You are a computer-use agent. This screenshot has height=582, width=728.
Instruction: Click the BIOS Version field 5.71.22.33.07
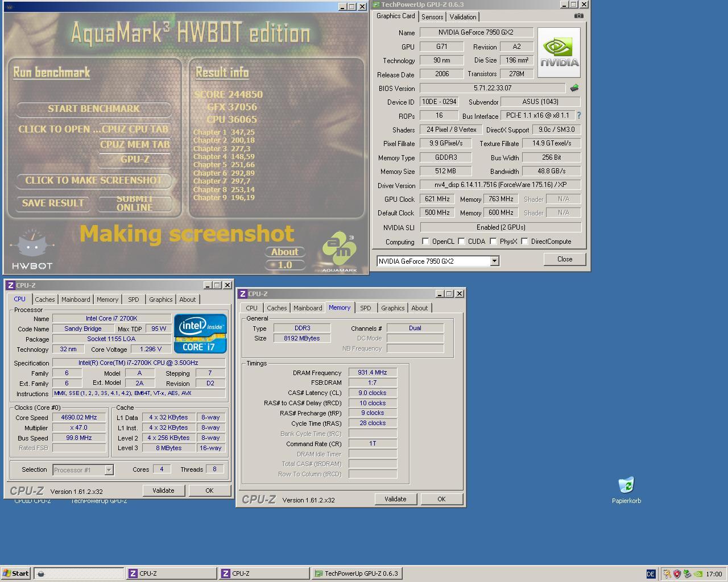(493, 88)
